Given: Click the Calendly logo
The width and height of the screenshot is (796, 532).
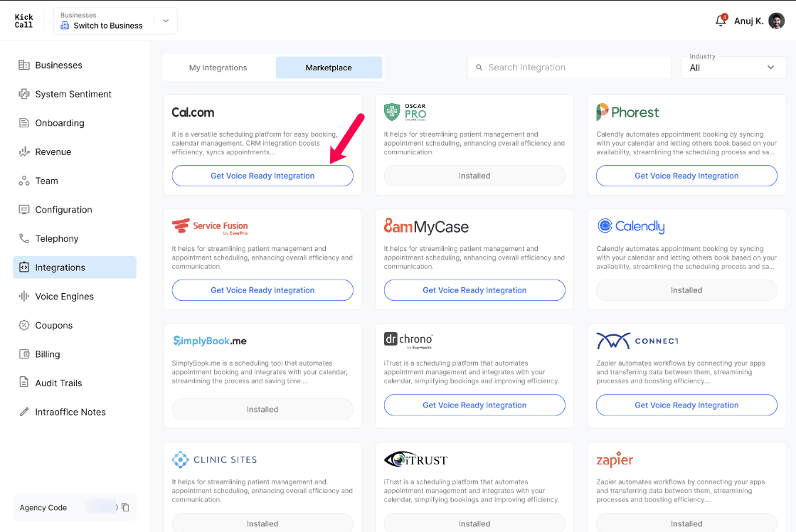Looking at the screenshot, I should point(631,226).
